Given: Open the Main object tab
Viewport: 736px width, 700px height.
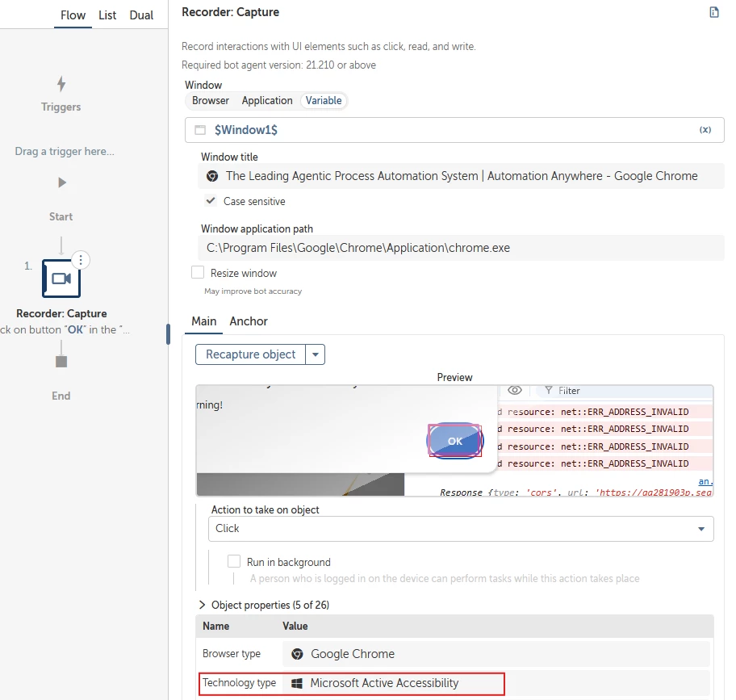Looking at the screenshot, I should click(x=203, y=321).
